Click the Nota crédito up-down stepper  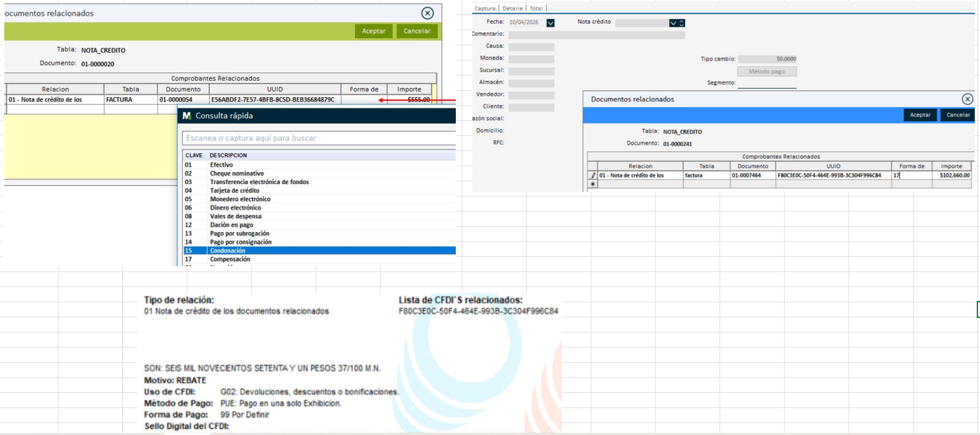pos(681,23)
